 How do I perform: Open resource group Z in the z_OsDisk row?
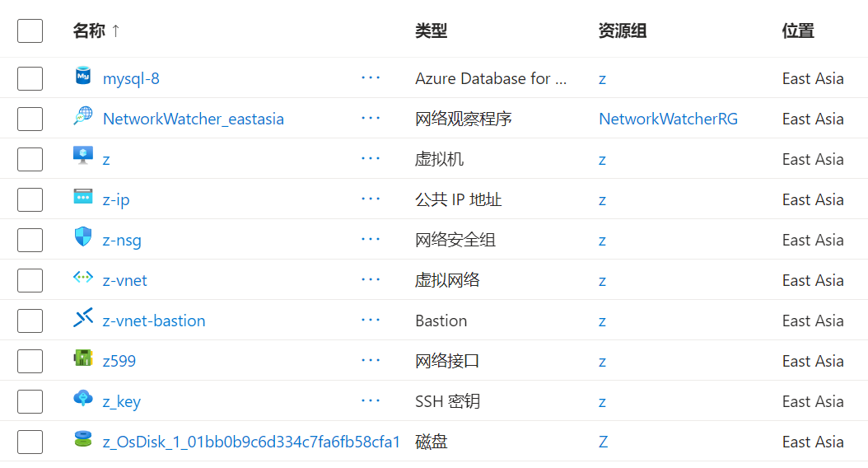603,442
